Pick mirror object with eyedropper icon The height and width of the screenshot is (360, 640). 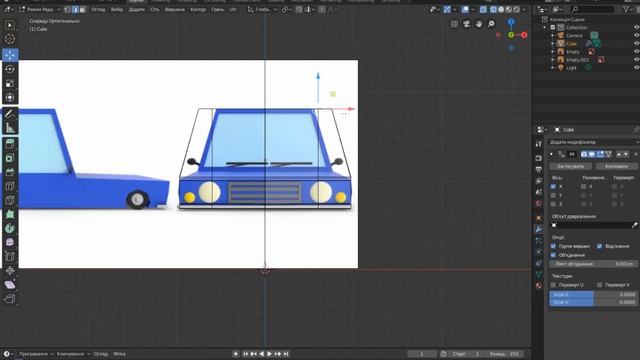click(634, 225)
